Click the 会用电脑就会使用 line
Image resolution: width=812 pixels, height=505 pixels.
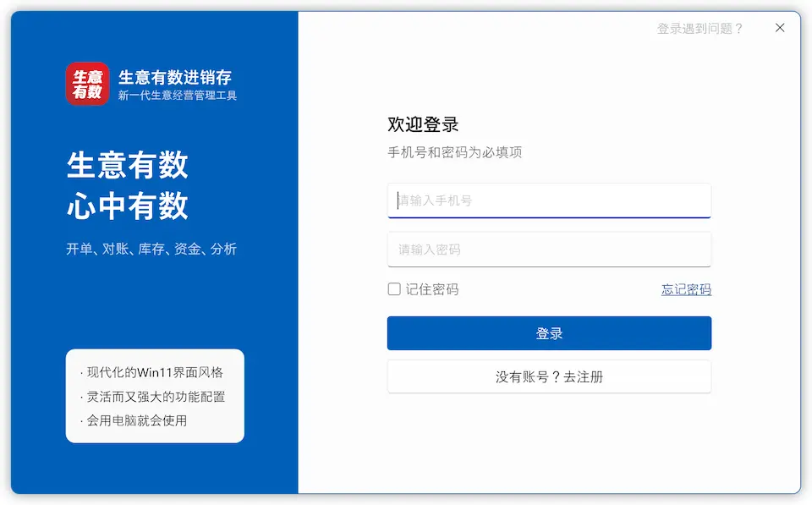[x=134, y=420]
